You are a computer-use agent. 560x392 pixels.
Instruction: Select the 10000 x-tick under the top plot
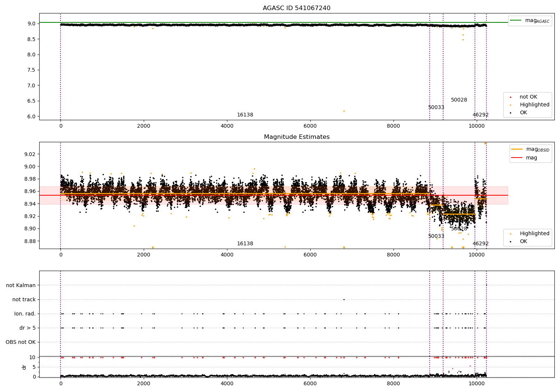pos(476,126)
